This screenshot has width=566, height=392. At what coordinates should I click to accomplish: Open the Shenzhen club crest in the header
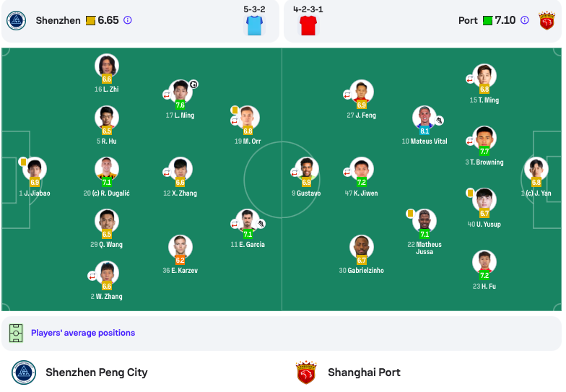point(16,20)
